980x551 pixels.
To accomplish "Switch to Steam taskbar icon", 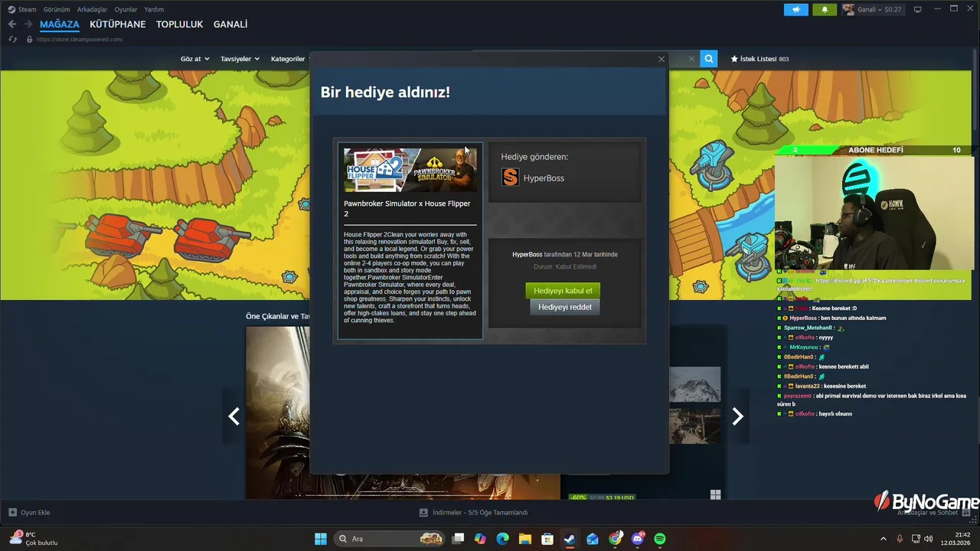I will coord(570,539).
